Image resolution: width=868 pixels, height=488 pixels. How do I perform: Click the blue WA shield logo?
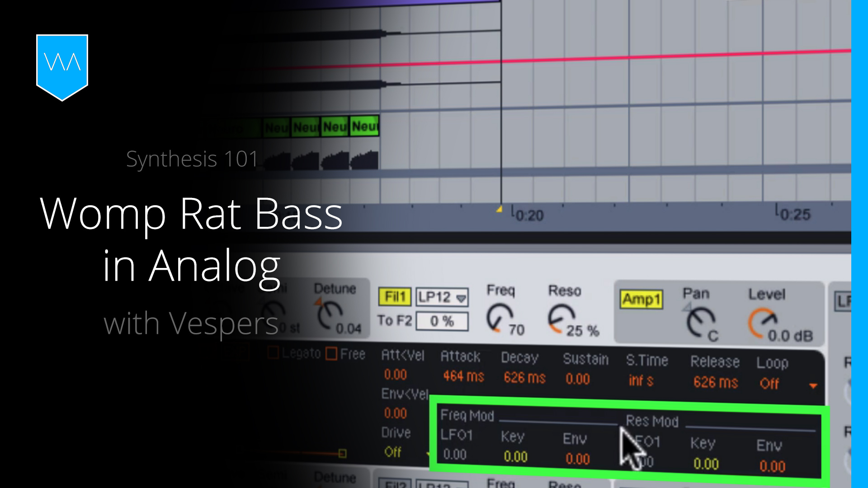pyautogui.click(x=62, y=67)
